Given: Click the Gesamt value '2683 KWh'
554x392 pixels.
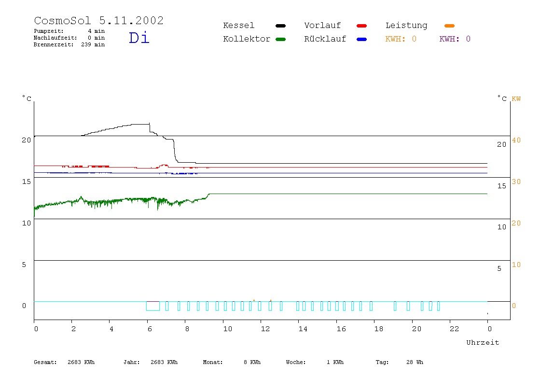Looking at the screenshot, I should (x=81, y=362).
